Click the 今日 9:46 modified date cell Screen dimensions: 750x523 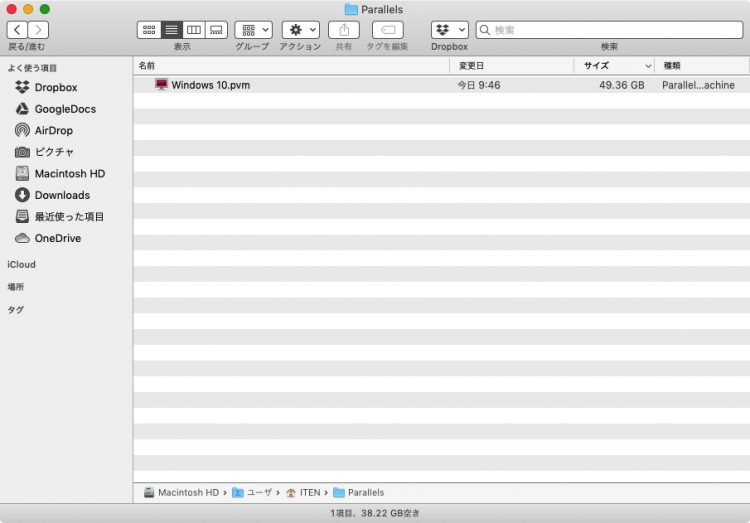click(x=479, y=85)
